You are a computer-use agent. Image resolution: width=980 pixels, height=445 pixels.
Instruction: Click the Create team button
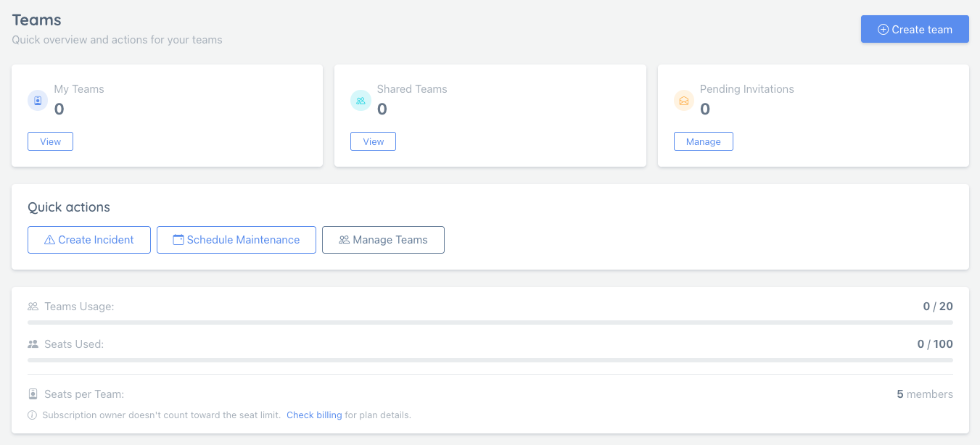[x=914, y=29]
